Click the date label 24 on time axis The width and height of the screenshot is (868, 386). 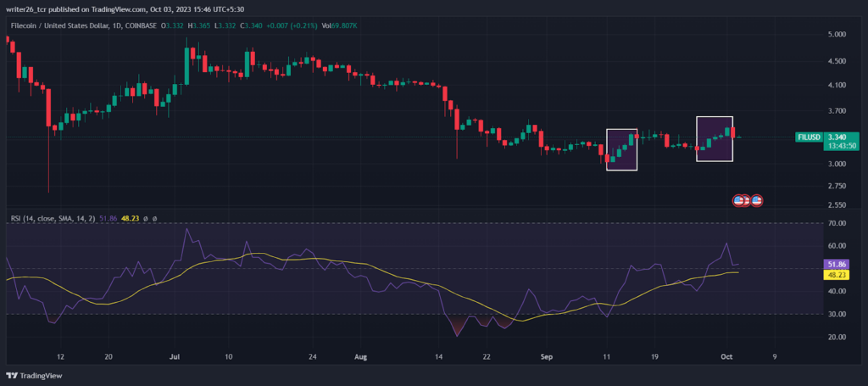pyautogui.click(x=313, y=356)
